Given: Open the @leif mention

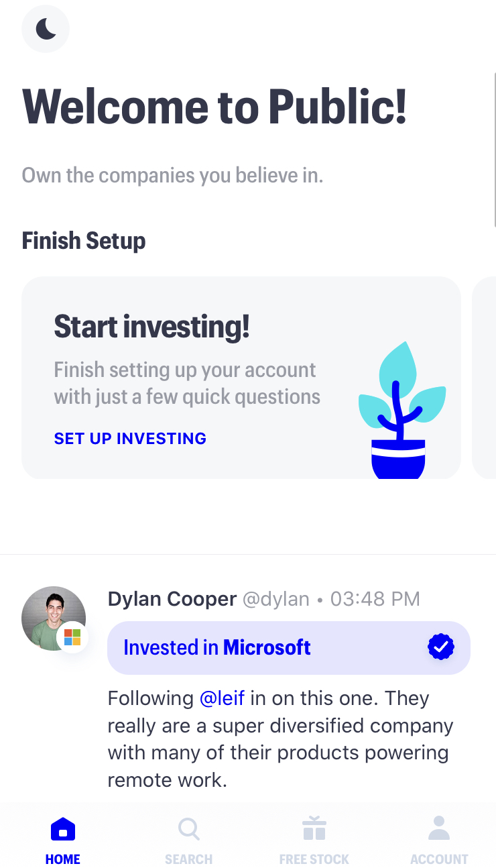Looking at the screenshot, I should (x=223, y=698).
